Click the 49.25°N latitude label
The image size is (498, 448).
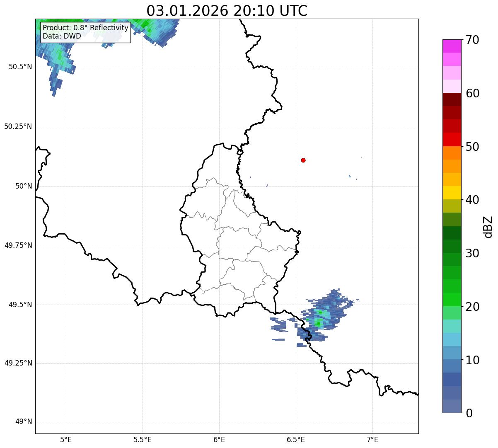(x=18, y=363)
